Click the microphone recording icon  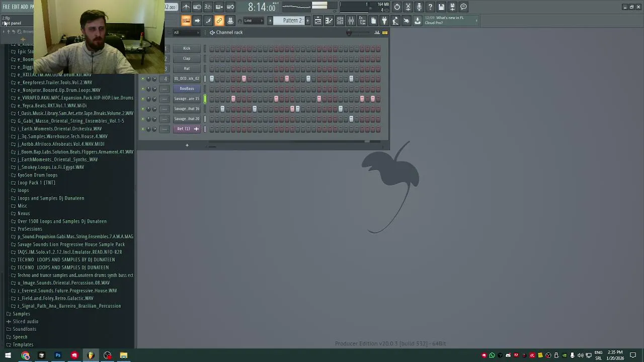[419, 7]
